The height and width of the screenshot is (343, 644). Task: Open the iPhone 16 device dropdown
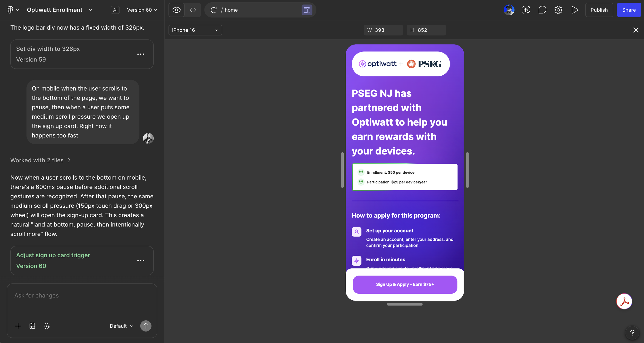(195, 30)
